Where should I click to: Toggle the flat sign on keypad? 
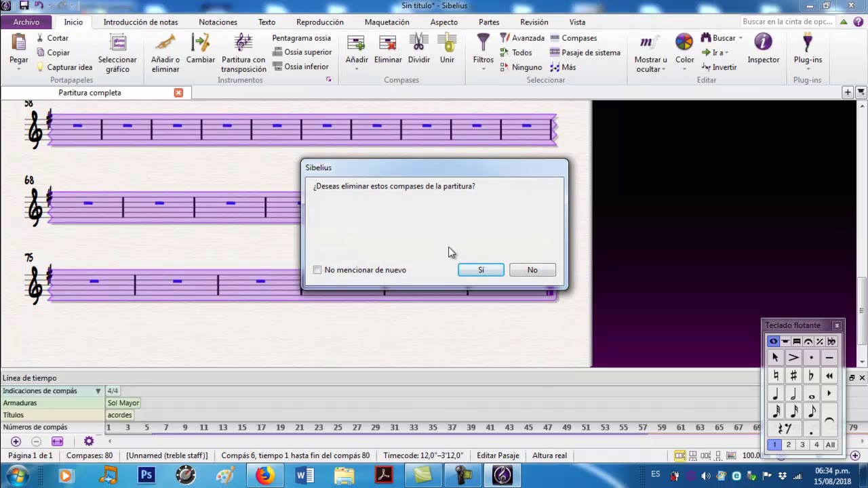point(811,375)
